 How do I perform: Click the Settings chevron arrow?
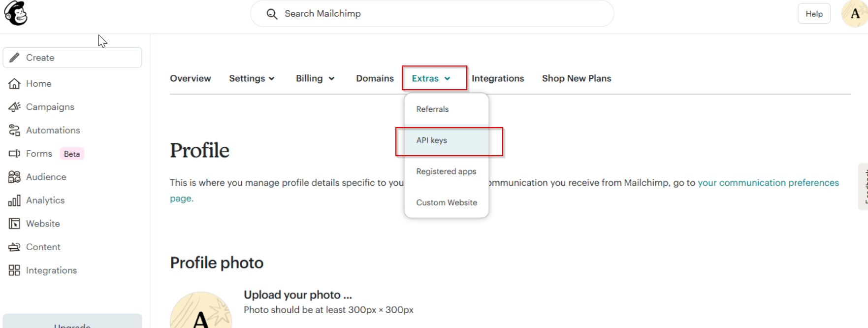point(271,79)
